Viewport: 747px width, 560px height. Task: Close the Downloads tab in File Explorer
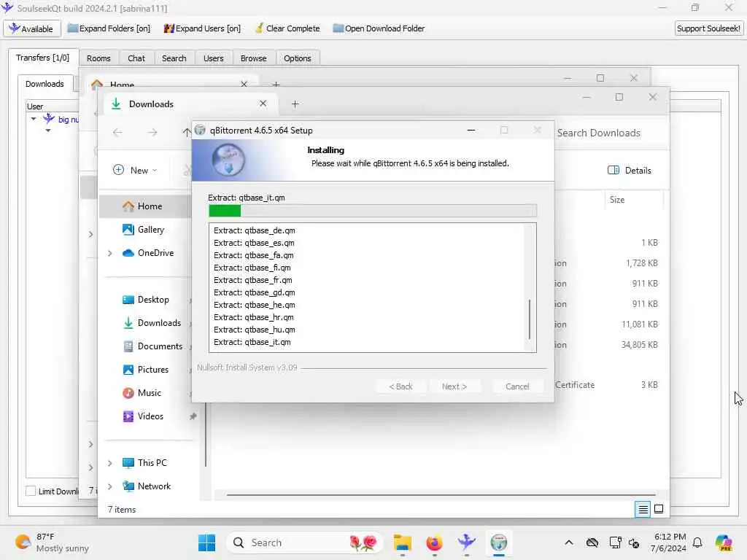[263, 104]
